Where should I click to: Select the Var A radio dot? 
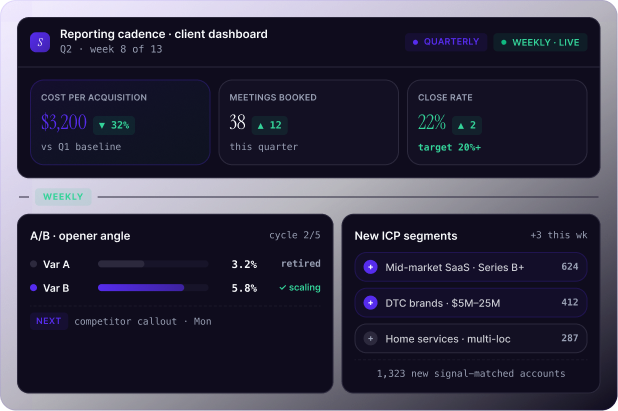pyautogui.click(x=34, y=265)
